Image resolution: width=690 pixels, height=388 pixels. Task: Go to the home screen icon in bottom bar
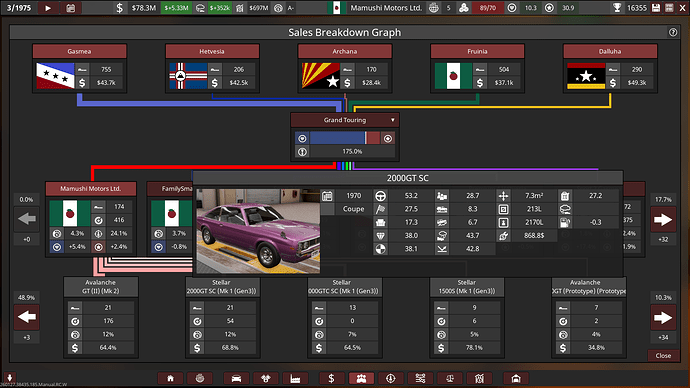pyautogui.click(x=170, y=378)
